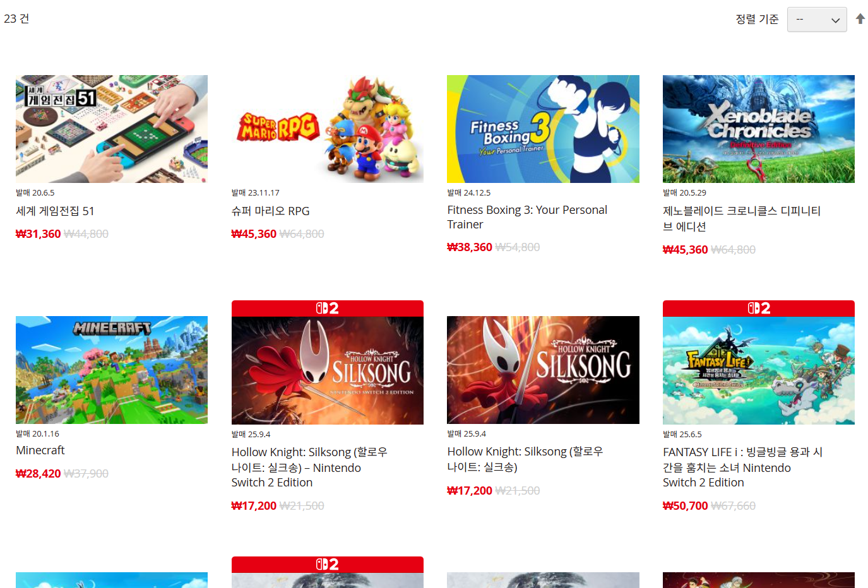Open Minecraft cover image
The image size is (868, 588).
[x=112, y=370]
